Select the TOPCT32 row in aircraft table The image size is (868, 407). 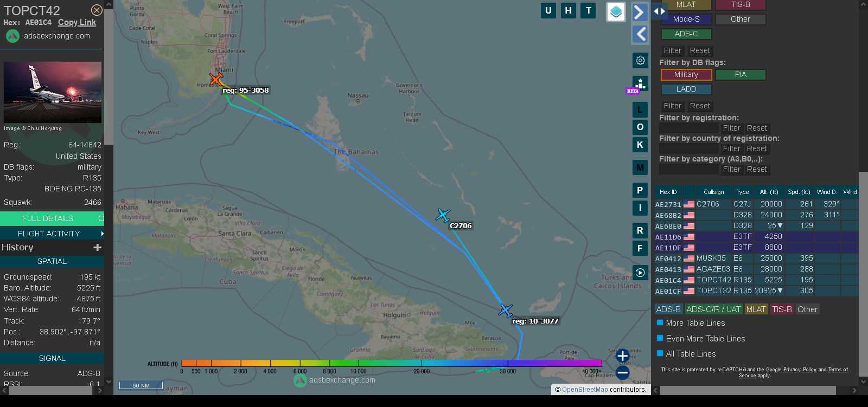pyautogui.click(x=756, y=291)
